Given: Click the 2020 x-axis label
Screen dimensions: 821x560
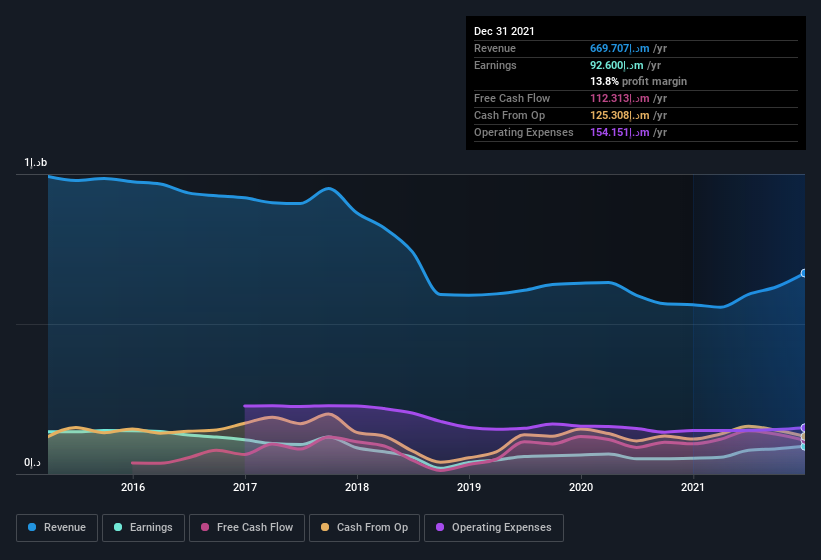Looking at the screenshot, I should [581, 487].
